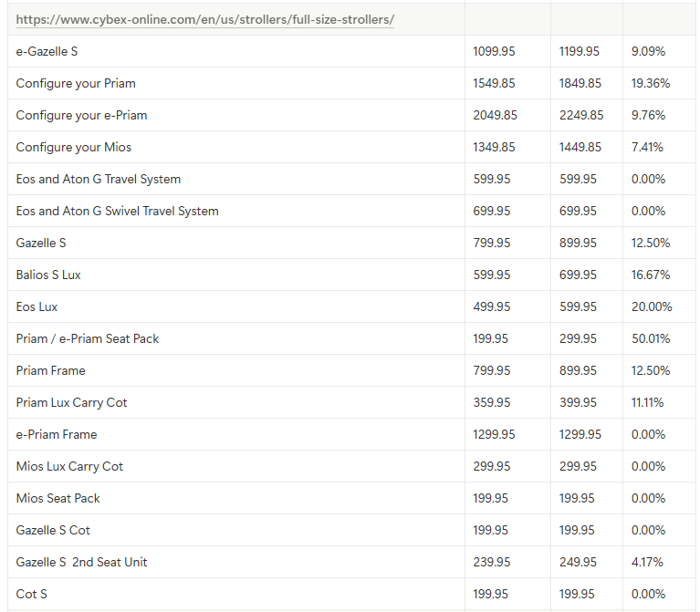700x612 pixels.
Task: Select the e-Gazelle S product name cell
Action: (236, 51)
